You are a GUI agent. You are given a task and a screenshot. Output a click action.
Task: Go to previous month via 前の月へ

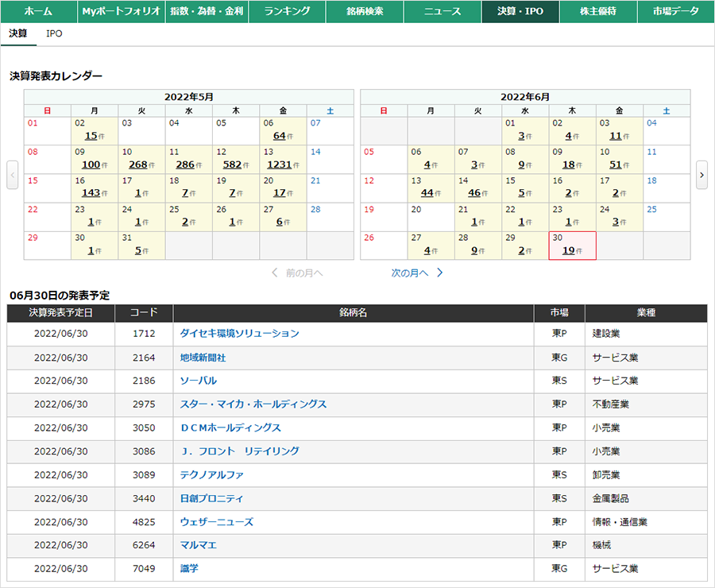tap(298, 273)
